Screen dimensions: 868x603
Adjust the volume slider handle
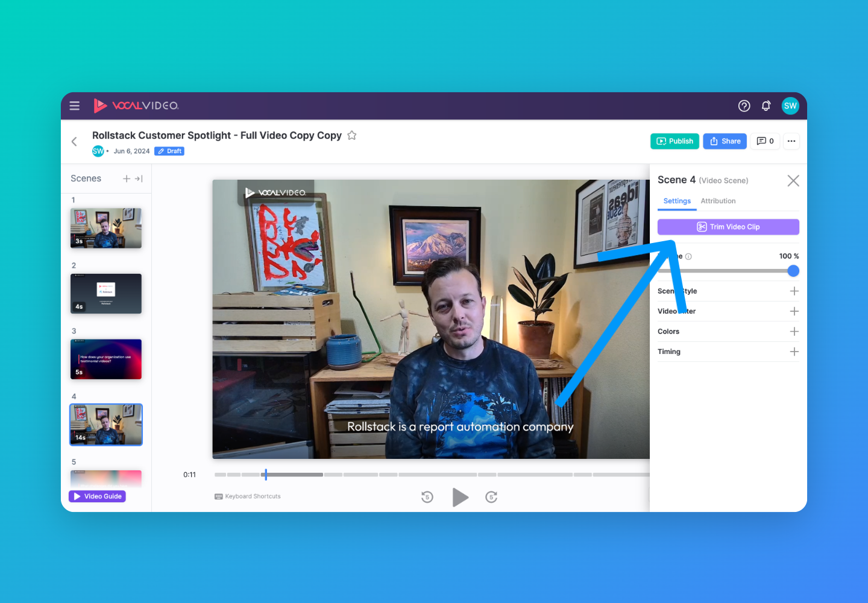click(x=793, y=271)
